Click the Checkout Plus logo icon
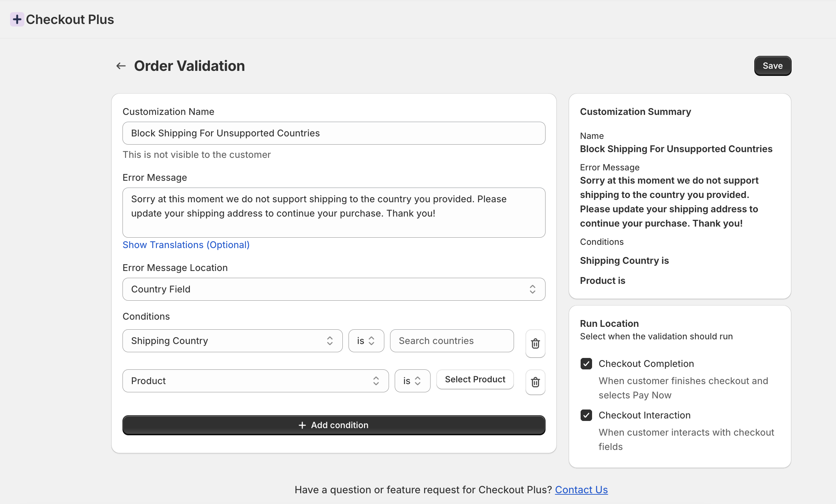This screenshot has height=504, width=836. pos(17,19)
